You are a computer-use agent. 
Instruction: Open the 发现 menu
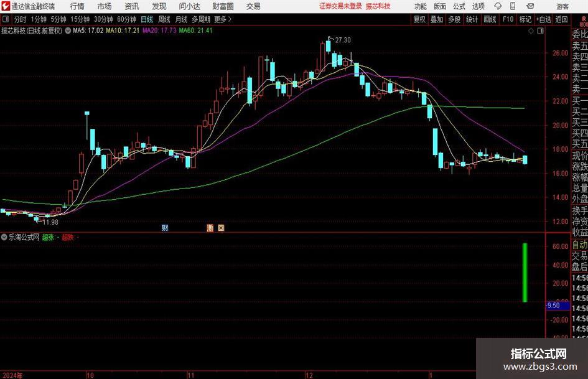(x=159, y=6)
